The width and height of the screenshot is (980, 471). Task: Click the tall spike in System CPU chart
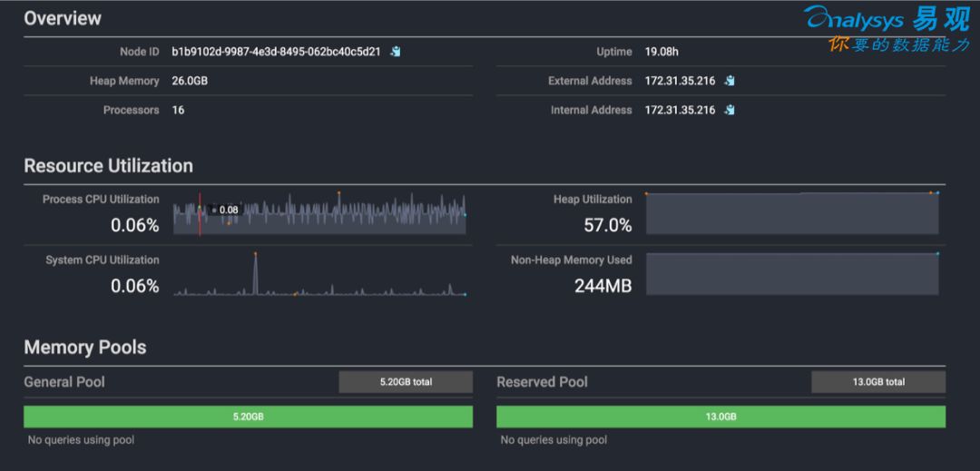point(255,272)
